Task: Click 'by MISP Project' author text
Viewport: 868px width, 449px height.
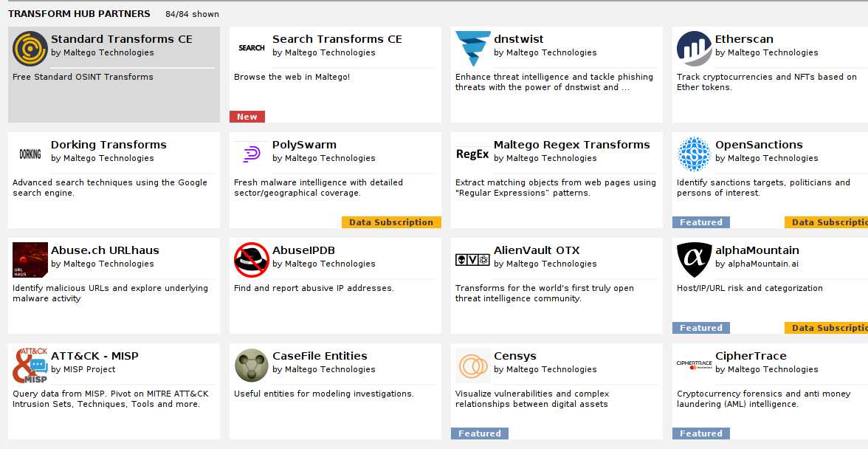Action: click(83, 369)
